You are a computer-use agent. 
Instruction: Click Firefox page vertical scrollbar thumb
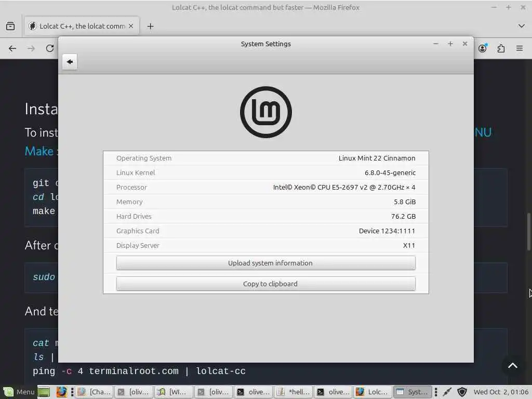click(x=528, y=232)
